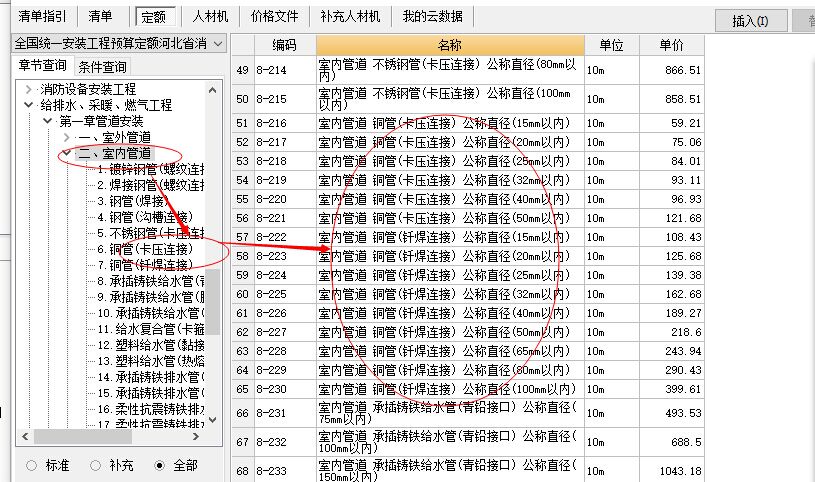Select row code 8-221
The image size is (815, 482).
pos(272,218)
